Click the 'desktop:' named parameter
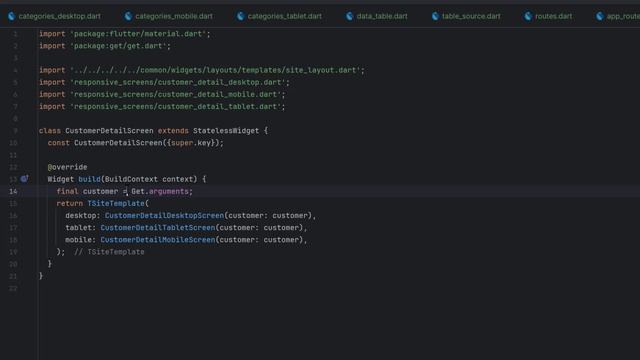Image resolution: width=640 pixels, height=360 pixels. pos(83,216)
